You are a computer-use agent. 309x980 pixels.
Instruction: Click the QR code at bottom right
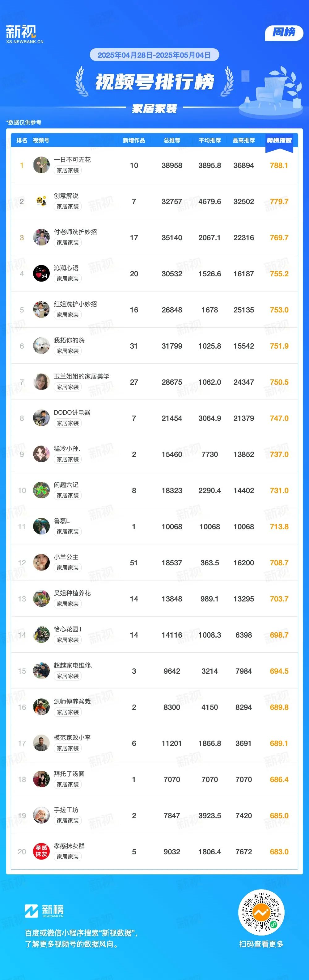tap(261, 912)
